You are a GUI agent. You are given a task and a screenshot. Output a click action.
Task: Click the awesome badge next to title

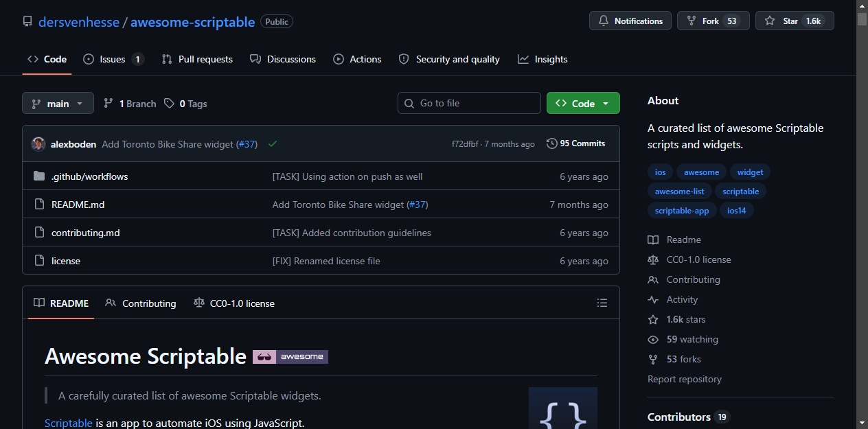pyautogui.click(x=290, y=357)
